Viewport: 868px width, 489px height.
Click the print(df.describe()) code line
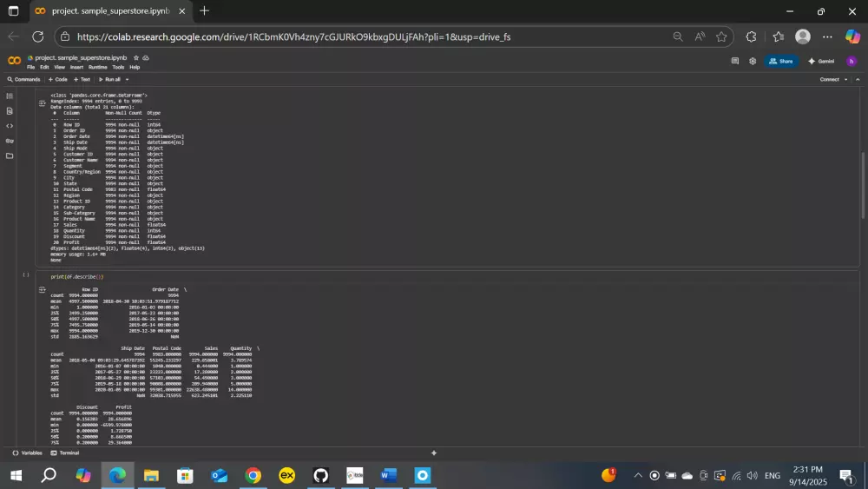click(77, 276)
